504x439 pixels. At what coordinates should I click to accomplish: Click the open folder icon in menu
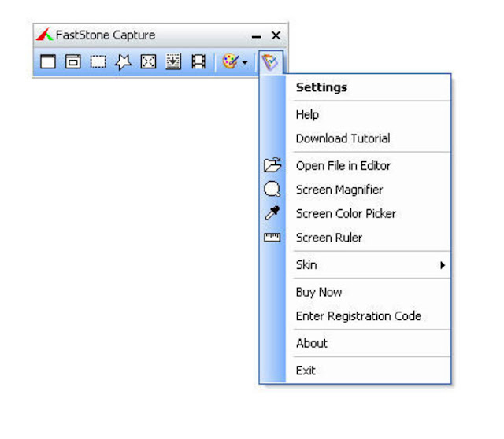click(x=272, y=164)
